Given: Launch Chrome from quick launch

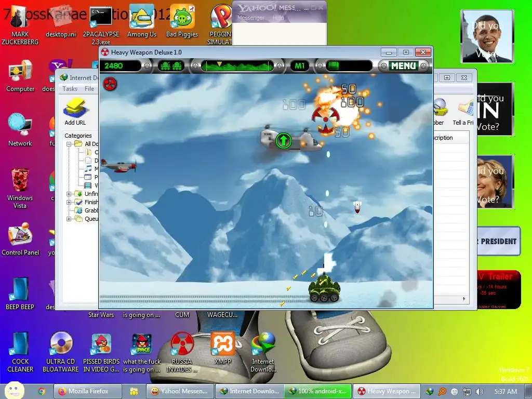Looking at the screenshot, I should click(42, 391).
